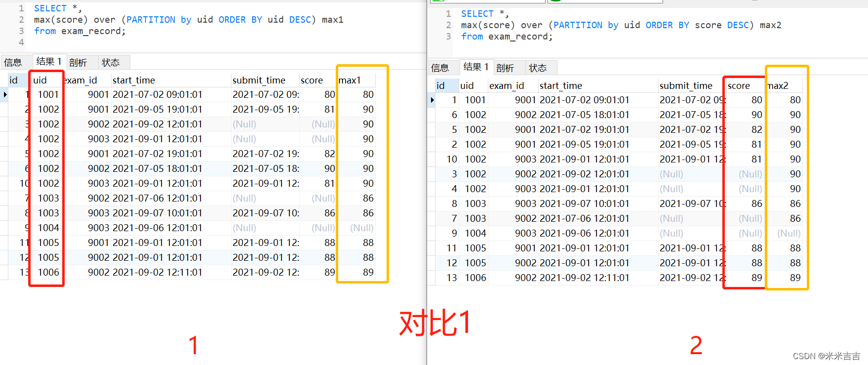Click the exam_id column header in right grid
Image resolution: width=868 pixels, height=365 pixels.
tap(513, 85)
